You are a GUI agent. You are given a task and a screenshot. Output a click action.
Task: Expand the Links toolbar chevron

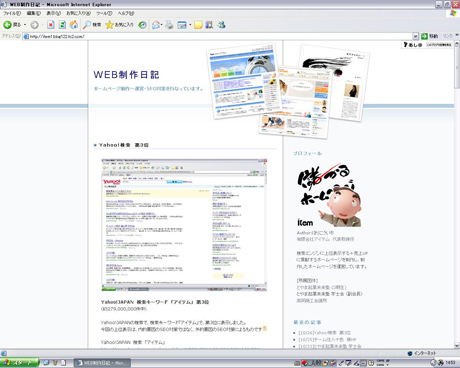tap(457, 35)
